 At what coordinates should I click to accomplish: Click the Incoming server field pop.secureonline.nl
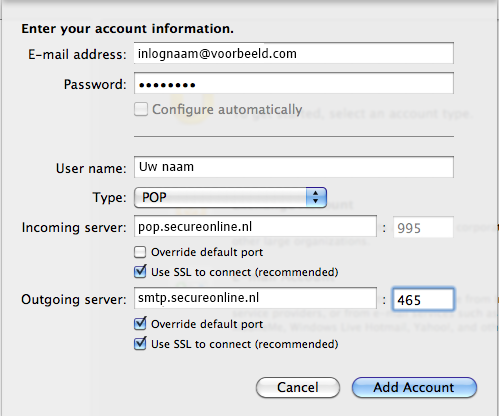[255, 227]
